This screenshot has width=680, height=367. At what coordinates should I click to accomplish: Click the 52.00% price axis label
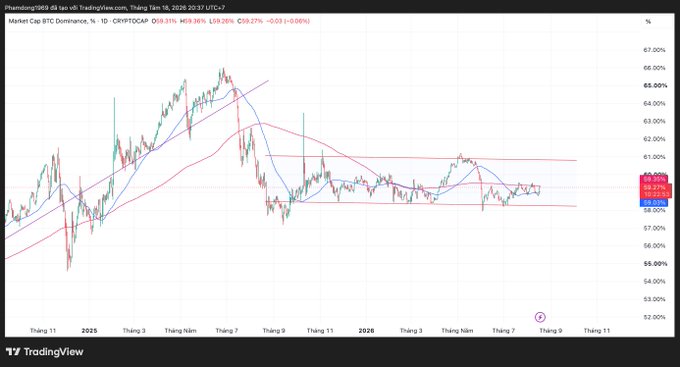coord(654,317)
